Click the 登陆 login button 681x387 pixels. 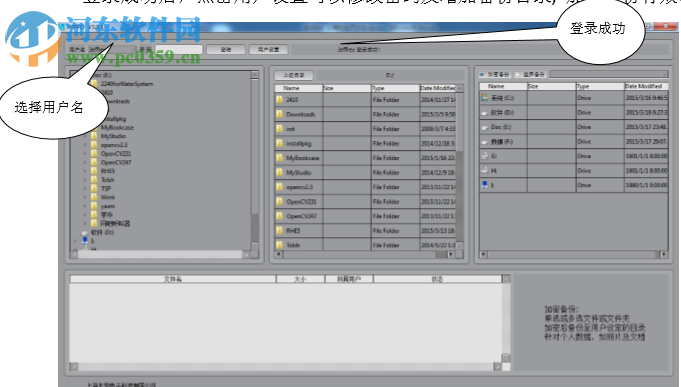tap(225, 50)
